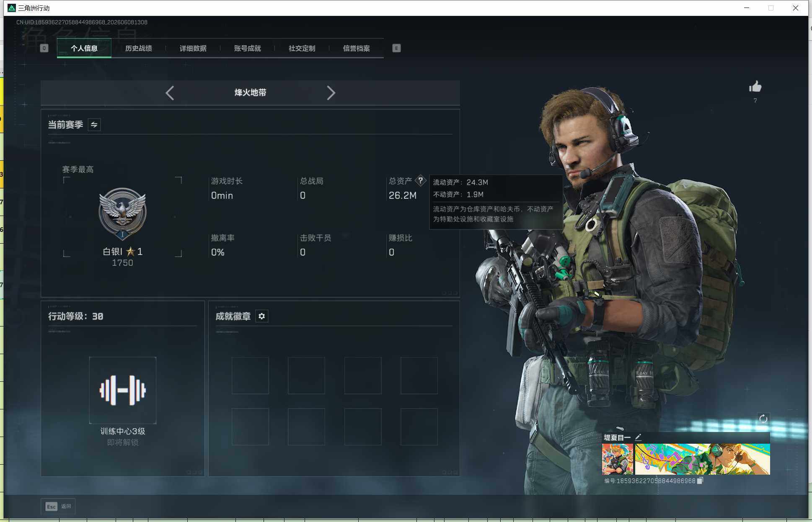Click the thumbs-up like icon
812x522 pixels.
pyautogui.click(x=755, y=87)
